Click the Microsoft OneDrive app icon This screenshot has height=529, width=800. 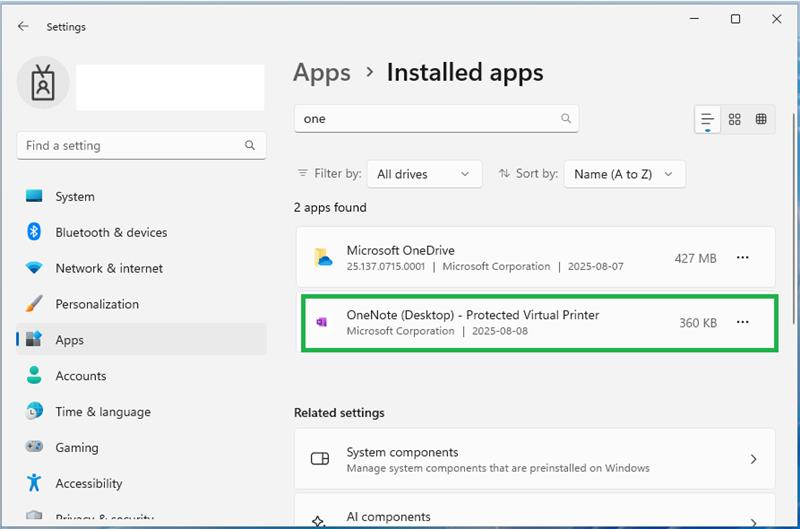(322, 258)
